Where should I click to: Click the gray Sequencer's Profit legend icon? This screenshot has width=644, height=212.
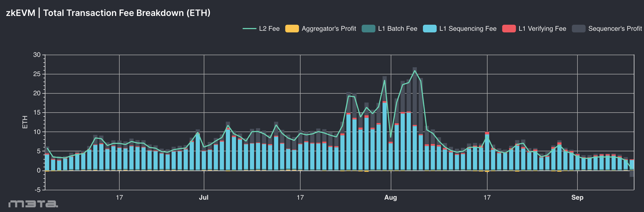click(579, 29)
